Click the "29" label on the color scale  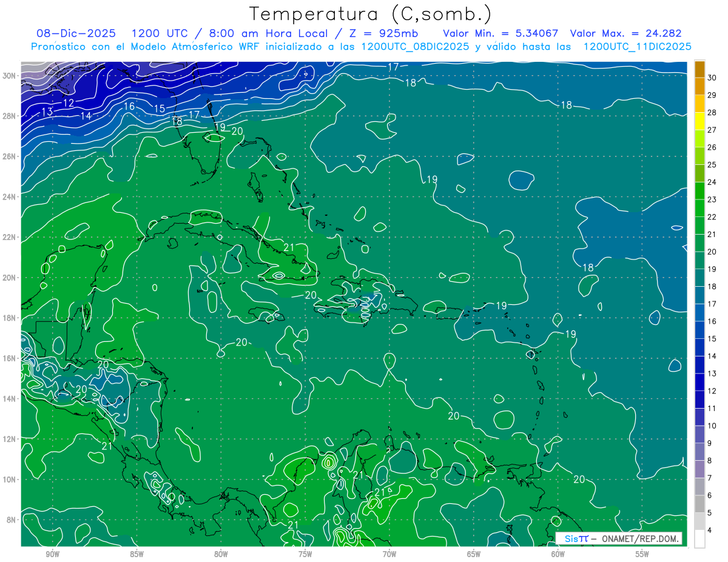[712, 95]
